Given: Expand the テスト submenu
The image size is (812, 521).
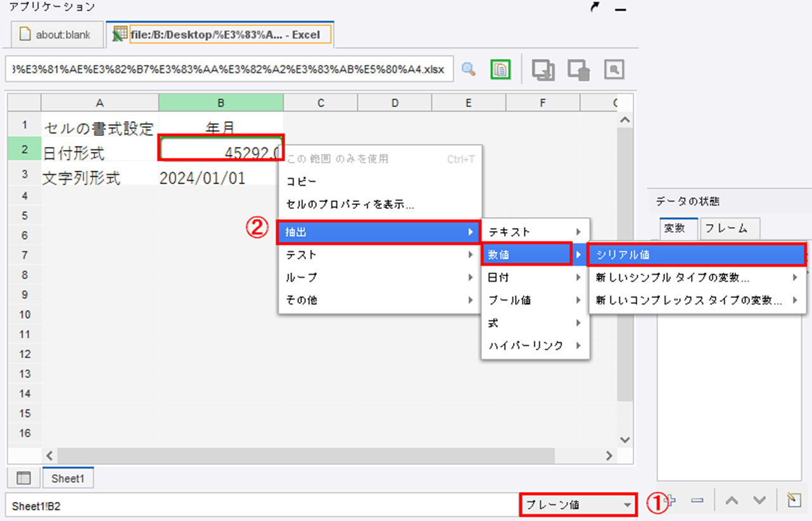Looking at the screenshot, I should click(x=379, y=255).
